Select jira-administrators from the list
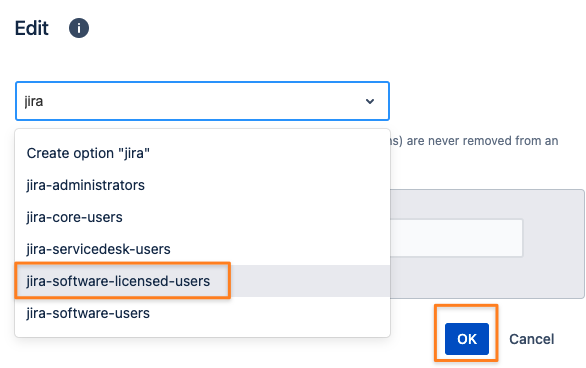 [202, 185]
